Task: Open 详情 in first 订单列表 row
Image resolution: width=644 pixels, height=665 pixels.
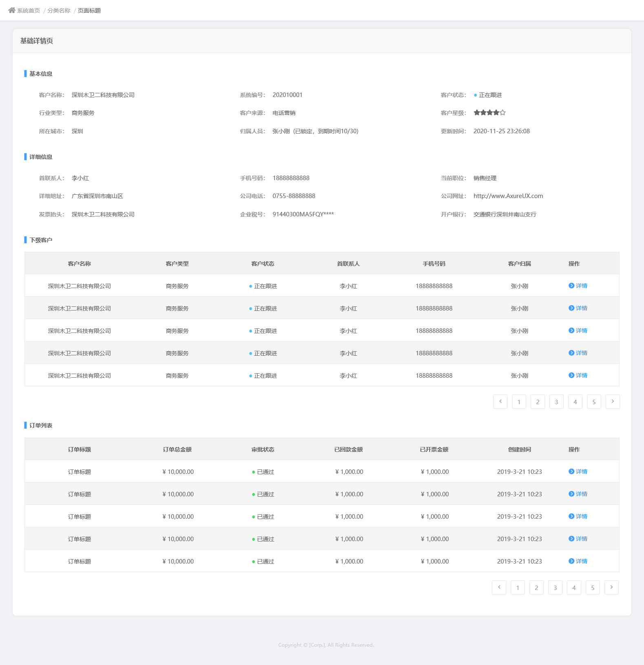Action: (x=578, y=471)
